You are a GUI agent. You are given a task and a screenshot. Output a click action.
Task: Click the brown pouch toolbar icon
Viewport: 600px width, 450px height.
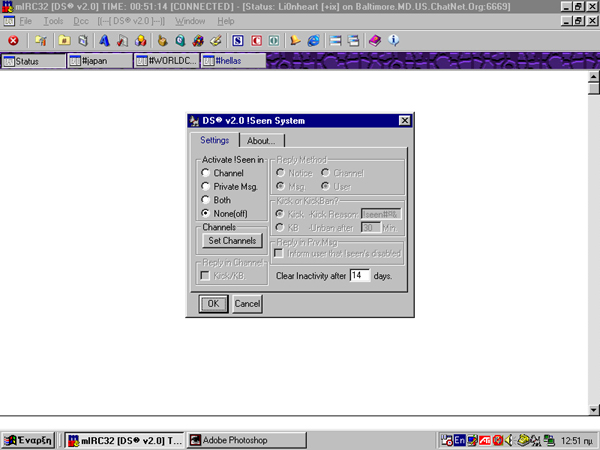[163, 40]
